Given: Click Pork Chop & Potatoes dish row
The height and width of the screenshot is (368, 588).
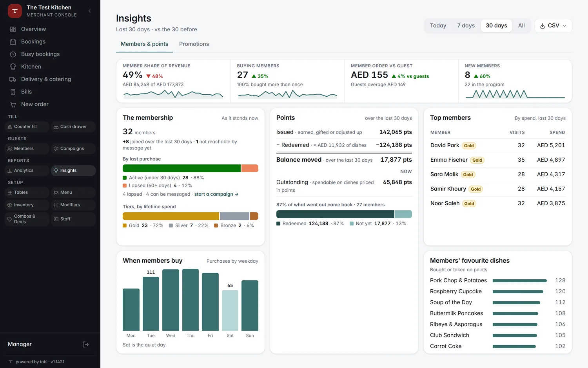Looking at the screenshot, I should point(498,280).
